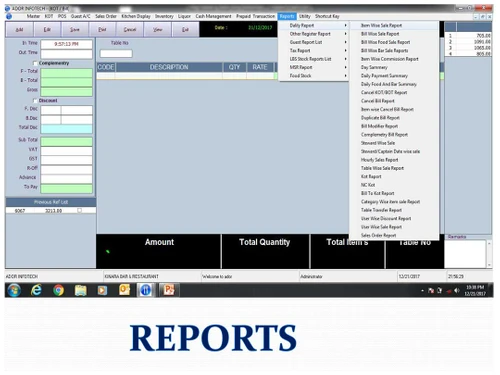Image resolution: width=500 pixels, height=375 pixels.
Task: Click the Table No input field
Action: pyautogui.click(x=116, y=53)
